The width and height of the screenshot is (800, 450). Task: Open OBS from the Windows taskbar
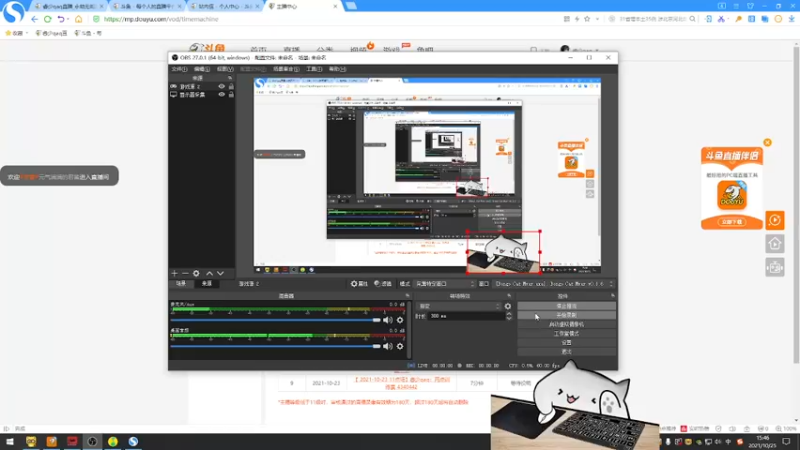point(92,441)
